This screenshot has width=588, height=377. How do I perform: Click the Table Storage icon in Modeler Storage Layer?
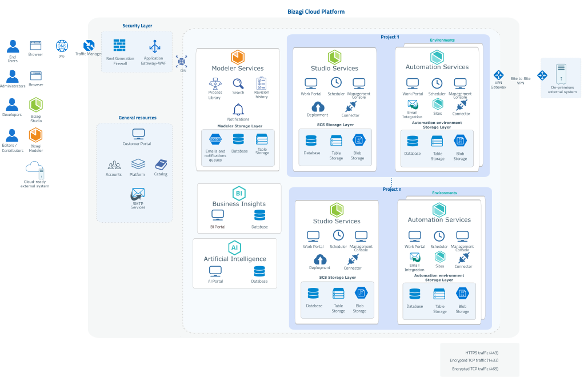pyautogui.click(x=262, y=139)
